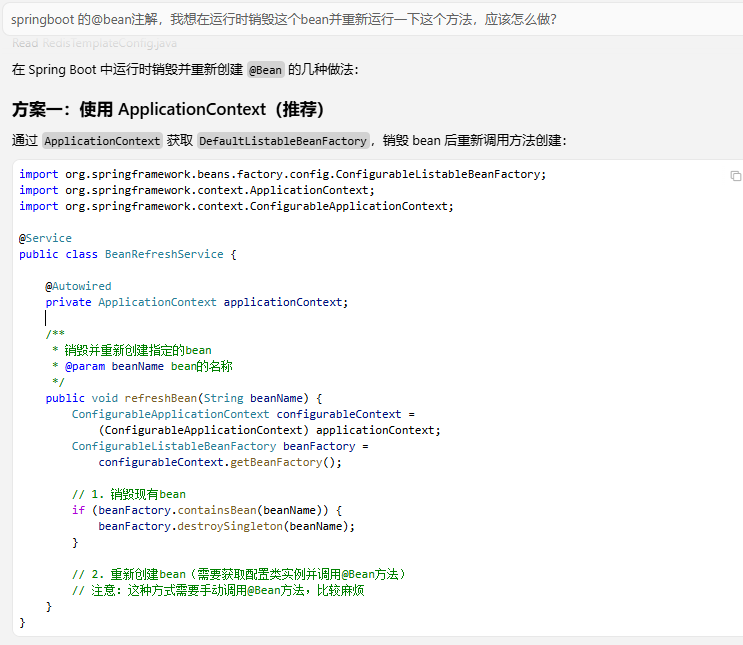Screen dimensions: 743x645
Task: Click 'beanFactory.destroySingleton(beanName);' line
Action: [227, 527]
